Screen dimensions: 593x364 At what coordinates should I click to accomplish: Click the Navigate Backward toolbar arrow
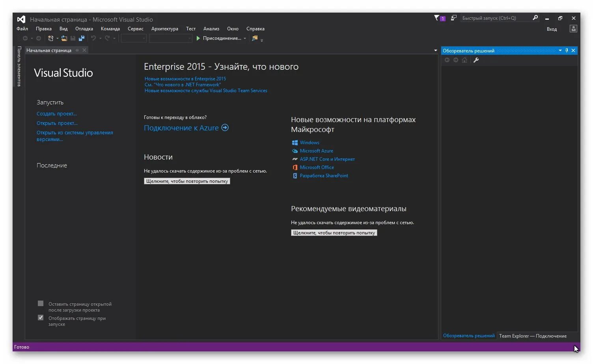pyautogui.click(x=25, y=38)
